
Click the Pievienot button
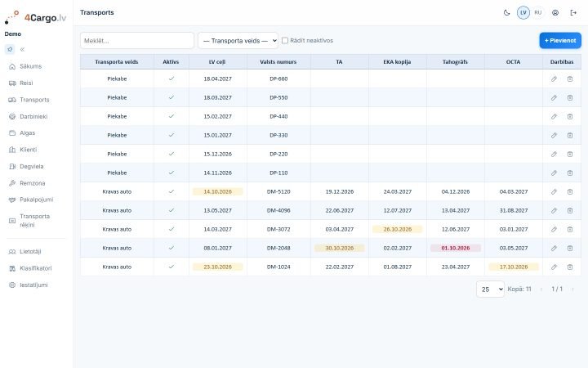[x=560, y=41]
